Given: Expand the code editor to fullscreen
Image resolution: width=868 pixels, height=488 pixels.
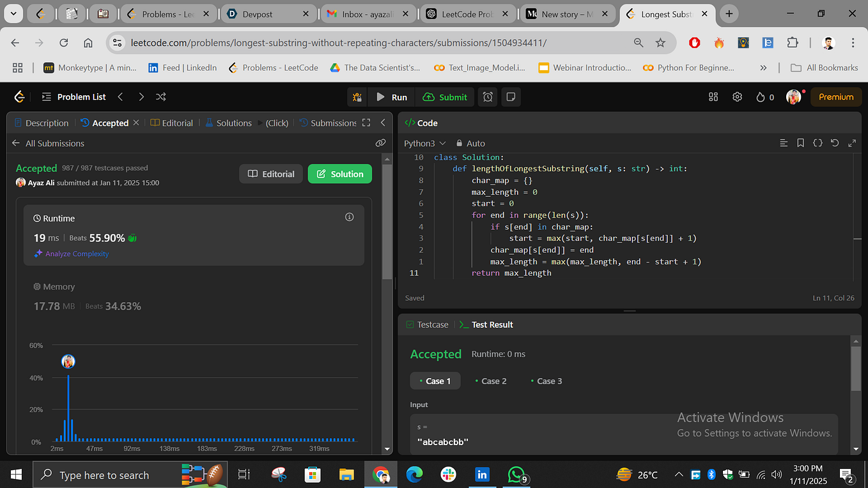Looking at the screenshot, I should [x=852, y=142].
